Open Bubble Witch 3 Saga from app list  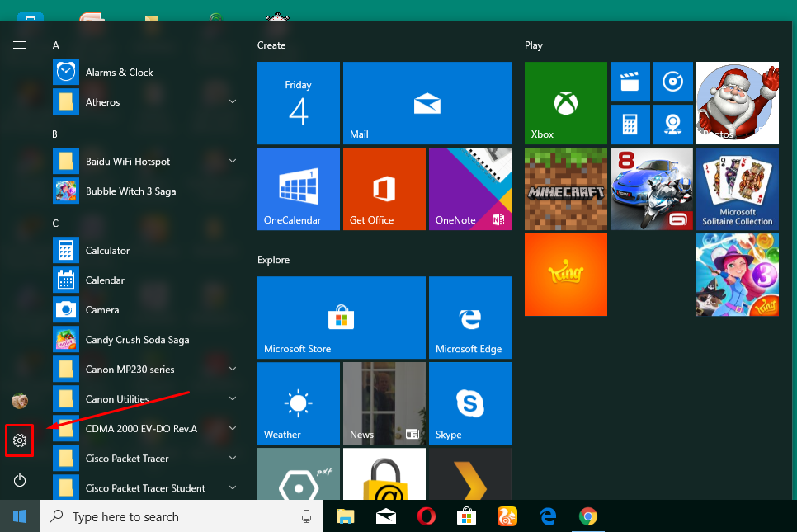pos(145,191)
